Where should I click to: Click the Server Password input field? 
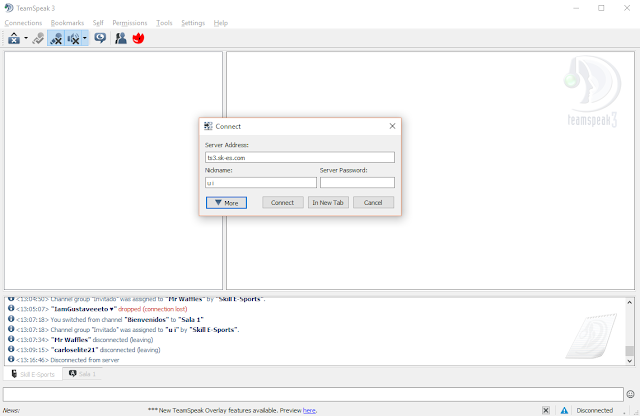357,182
